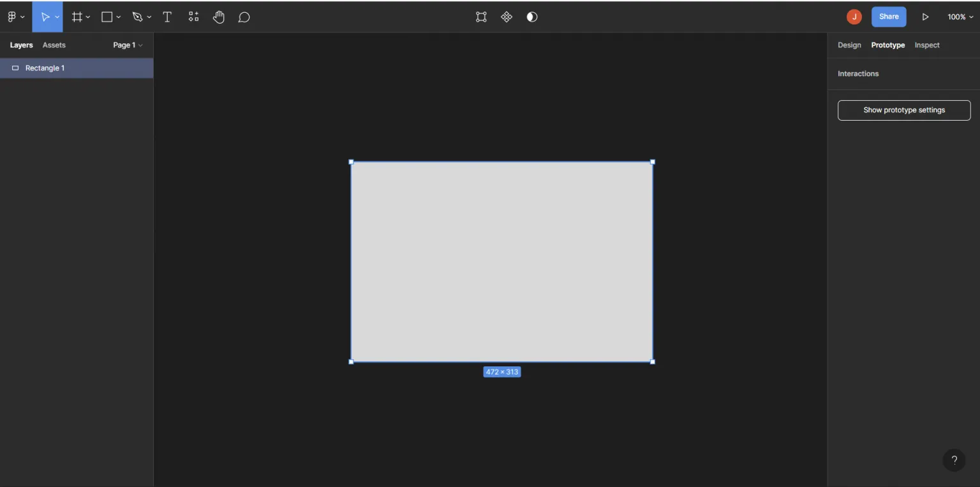Open the Figma main menu
Image resolution: width=980 pixels, height=487 pixels.
coord(11,17)
